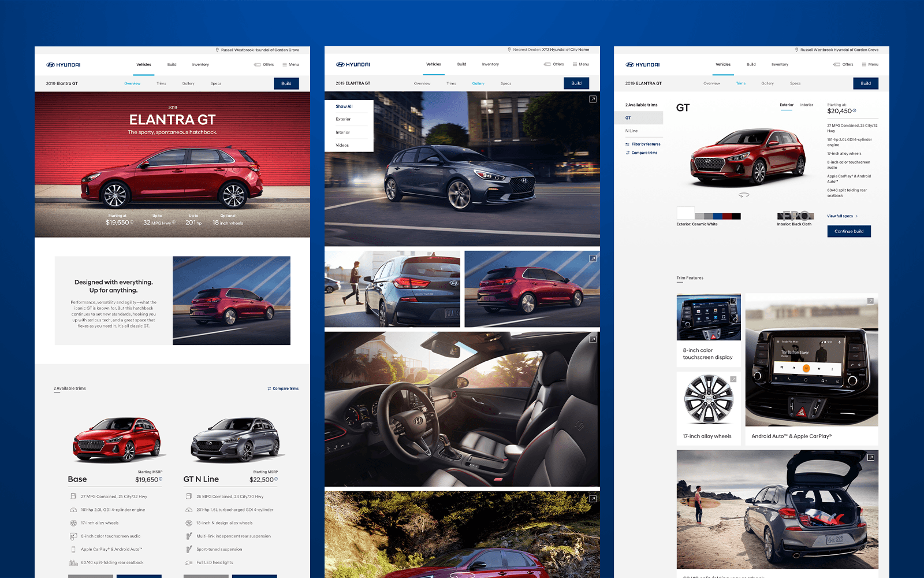Click info icon beside $19,650 Base MSRP
The height and width of the screenshot is (578, 924).
click(161, 479)
